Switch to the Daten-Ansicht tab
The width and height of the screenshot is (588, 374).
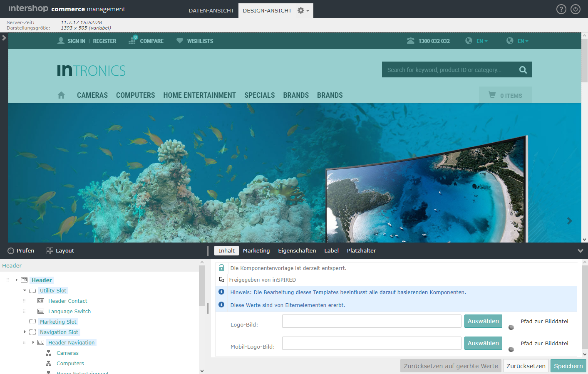(211, 11)
